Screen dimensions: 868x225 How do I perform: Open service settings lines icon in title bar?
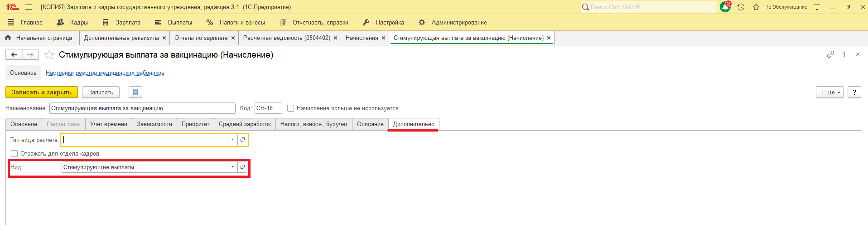coord(817,7)
